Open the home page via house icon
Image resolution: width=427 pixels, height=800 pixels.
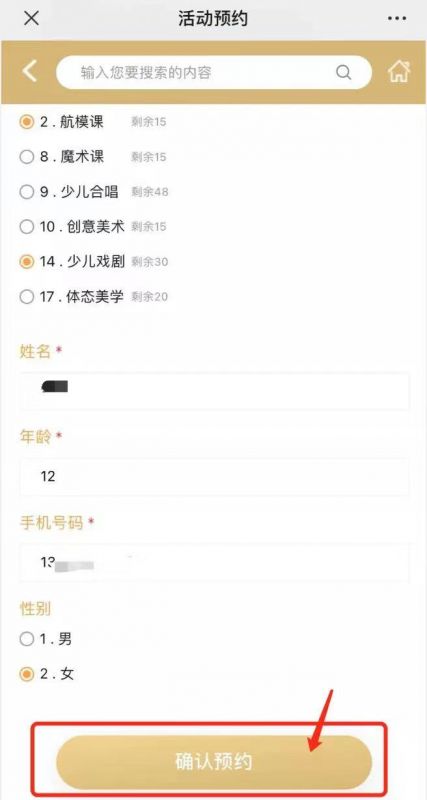(398, 71)
